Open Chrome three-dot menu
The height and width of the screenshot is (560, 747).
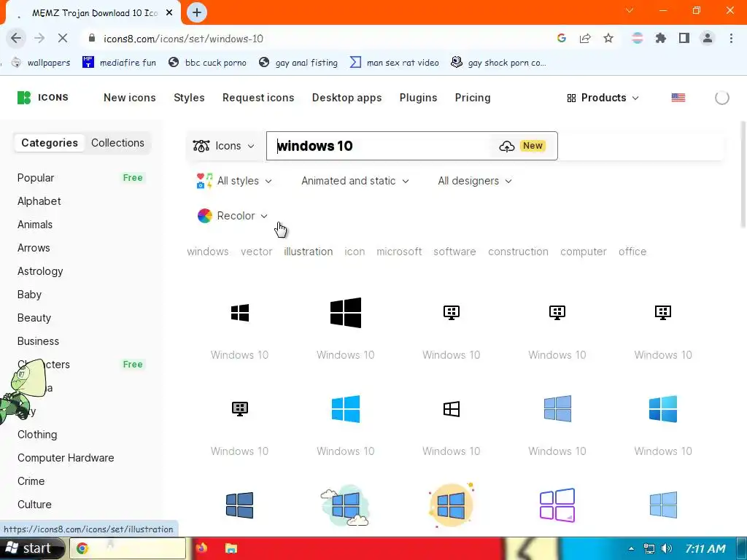tap(731, 38)
